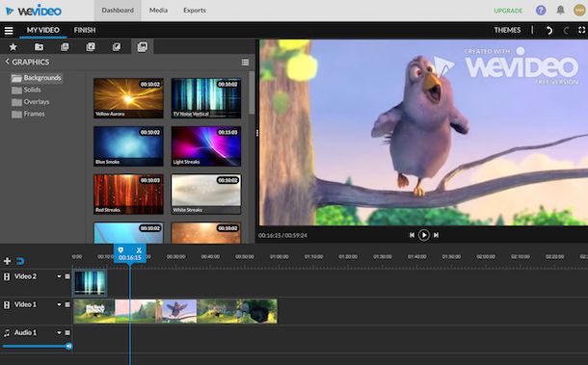Screen dimensions: 588x365
Task: Skip to next frame
Action: point(436,235)
